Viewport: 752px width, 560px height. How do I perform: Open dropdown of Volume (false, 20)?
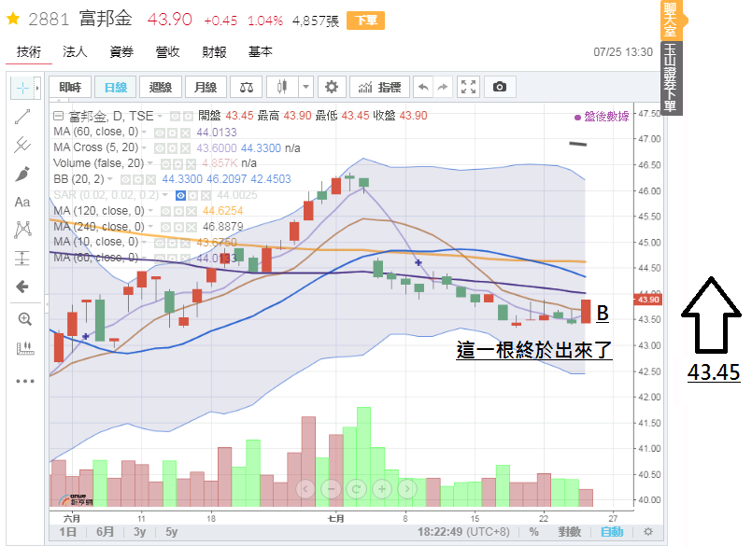click(150, 163)
